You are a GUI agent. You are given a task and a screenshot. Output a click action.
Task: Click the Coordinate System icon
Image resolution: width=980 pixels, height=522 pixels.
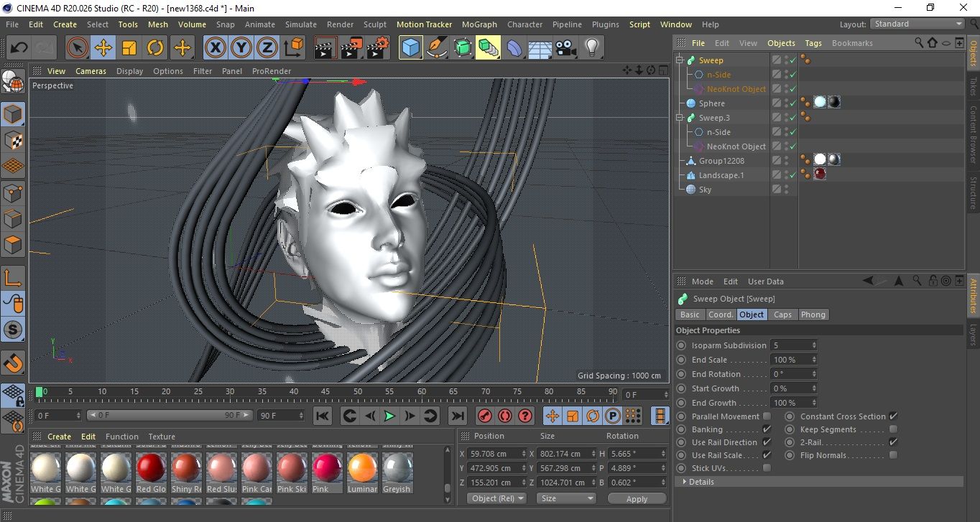[293, 48]
